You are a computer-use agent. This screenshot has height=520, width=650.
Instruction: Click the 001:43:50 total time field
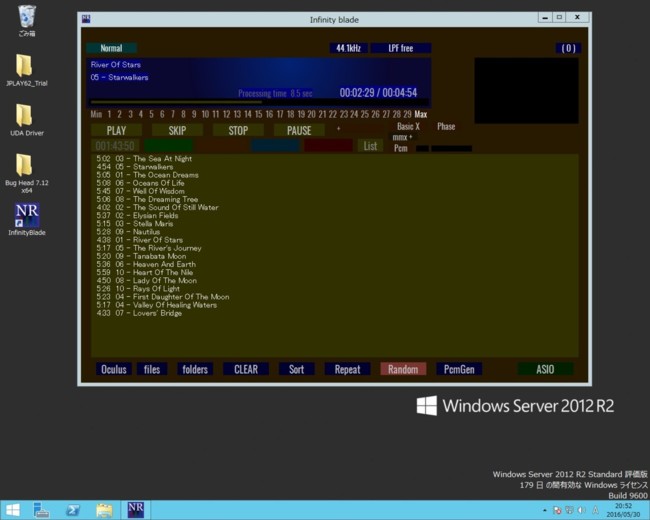(115, 146)
